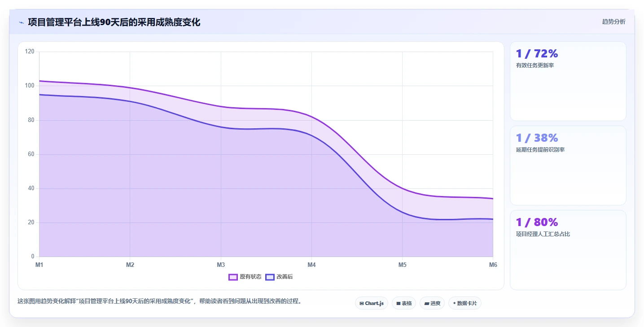The width and height of the screenshot is (644, 327).
Task: Click the chart title 项目管理平台上线90天后的采用成熟度变化
Action: 114,22
